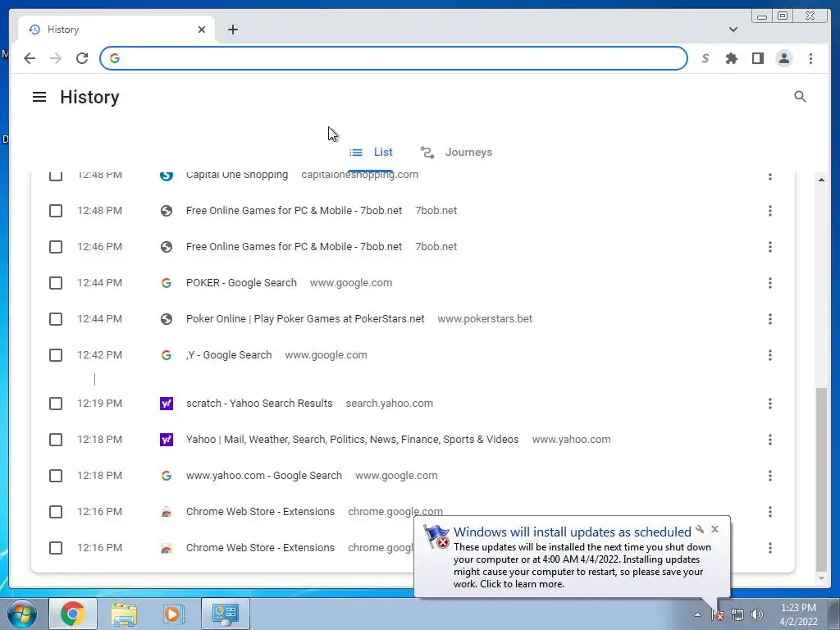Show hidden tray icons arrow
The height and width of the screenshot is (630, 840).
[697, 615]
